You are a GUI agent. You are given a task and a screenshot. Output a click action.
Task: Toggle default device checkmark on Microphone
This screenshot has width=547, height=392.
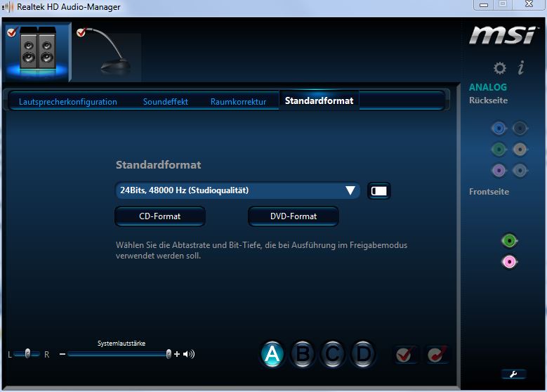pyautogui.click(x=81, y=32)
